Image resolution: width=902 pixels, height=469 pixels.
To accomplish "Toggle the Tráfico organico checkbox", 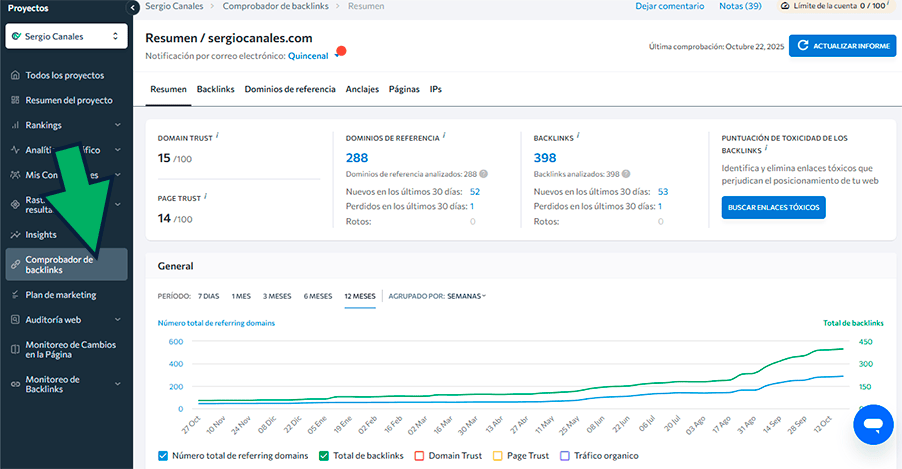I will pyautogui.click(x=565, y=456).
